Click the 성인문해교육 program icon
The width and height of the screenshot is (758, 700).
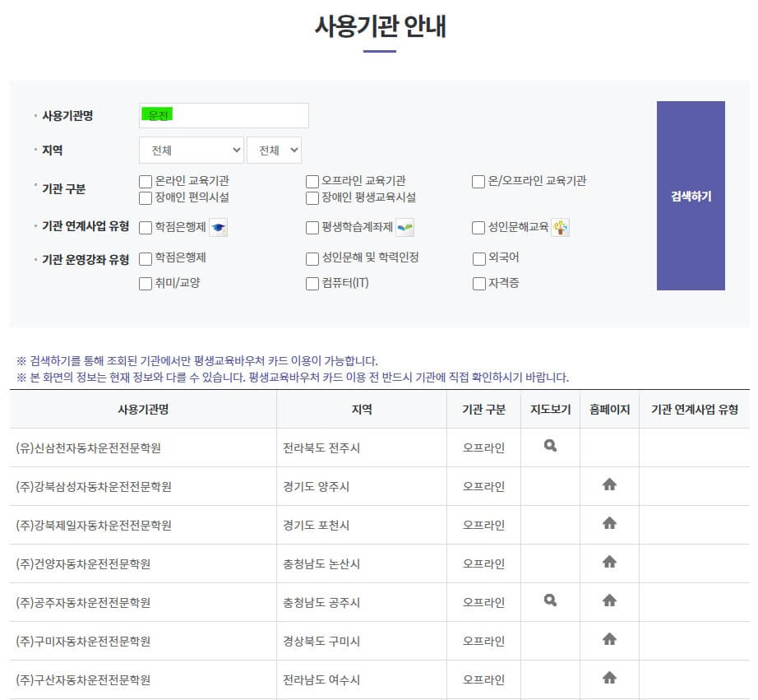coord(560,225)
